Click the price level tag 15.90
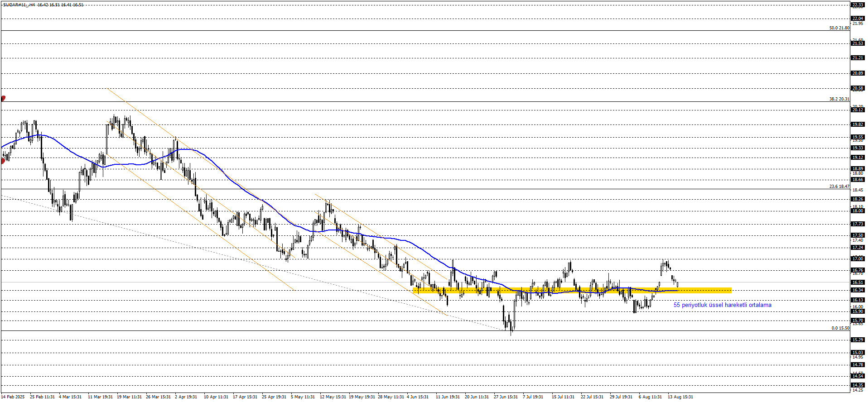Screen dimensions: 868x402 858,311
